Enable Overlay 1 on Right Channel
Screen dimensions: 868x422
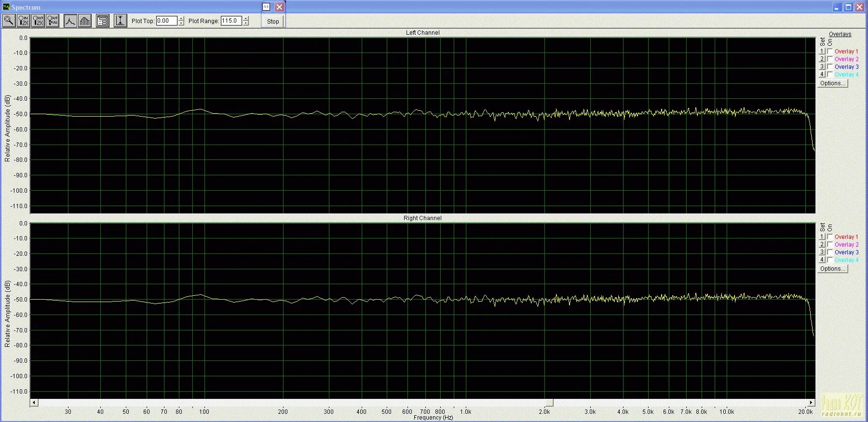click(830, 237)
